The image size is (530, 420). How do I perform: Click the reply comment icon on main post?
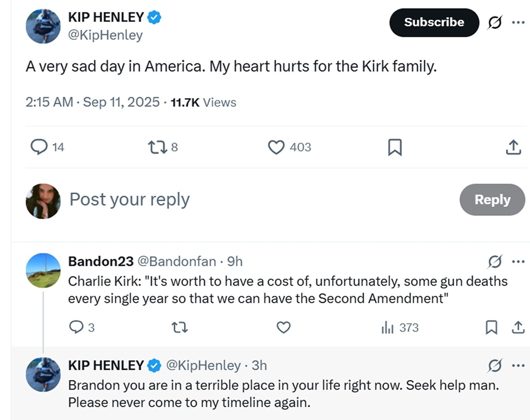39,147
